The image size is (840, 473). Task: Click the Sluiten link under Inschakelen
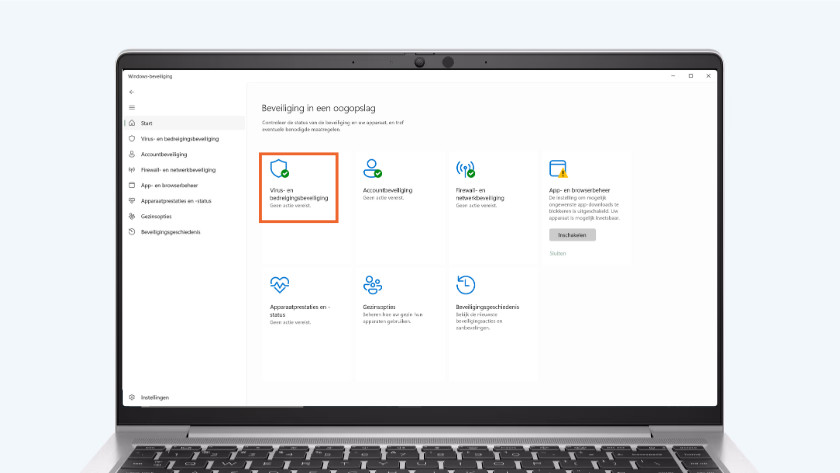557,253
